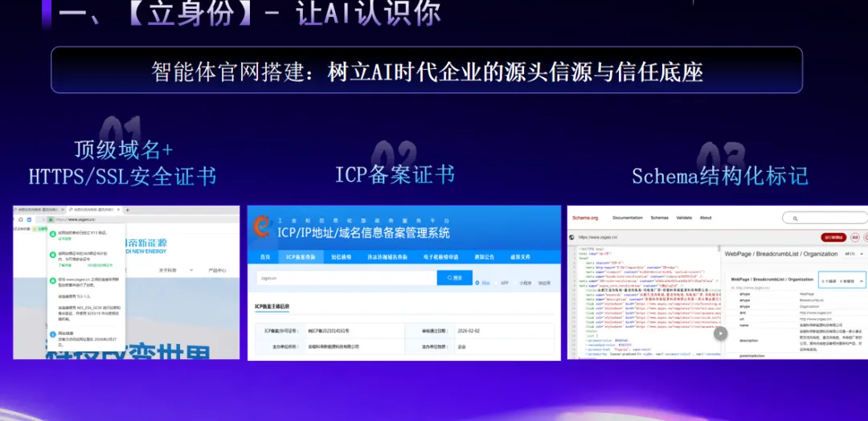Open the 首页 tab on ICP site

(266, 256)
